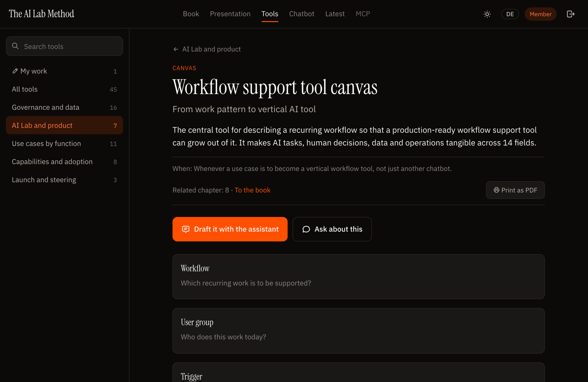Click the text Related chapter: 8

click(x=201, y=190)
